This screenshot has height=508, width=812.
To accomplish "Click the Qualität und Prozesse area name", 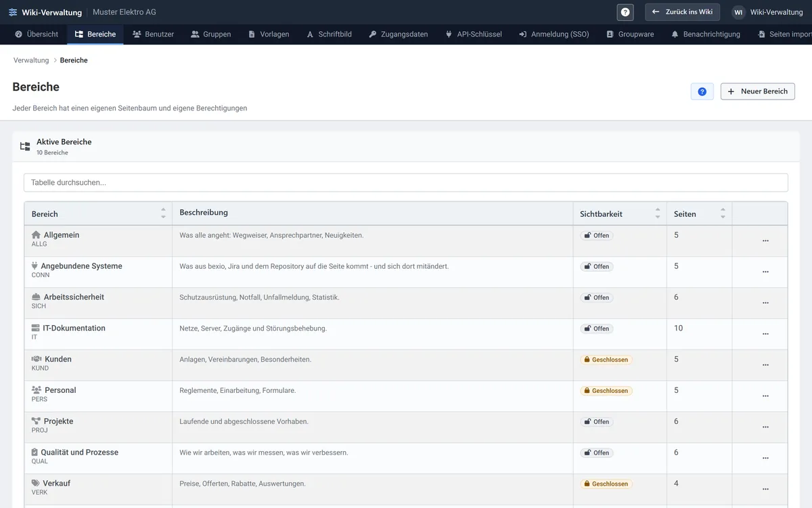I will click(79, 452).
